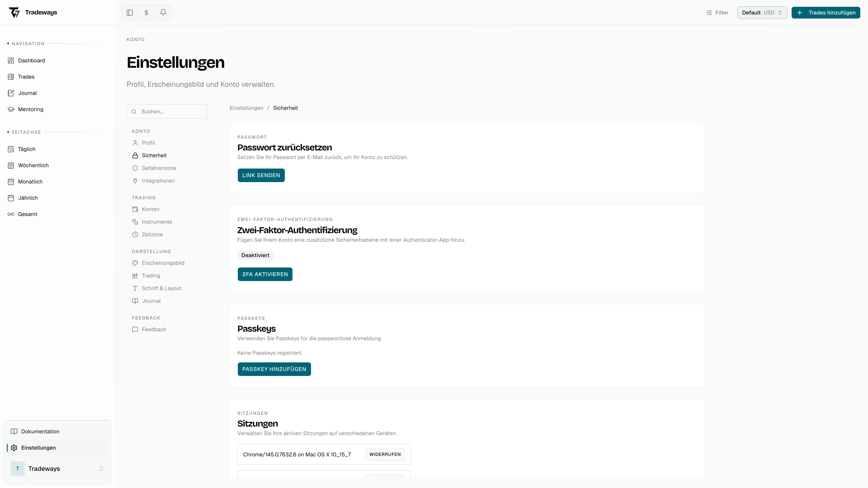Toggle the sidebar panel icon
This screenshot has height=488, width=868.
130,12
